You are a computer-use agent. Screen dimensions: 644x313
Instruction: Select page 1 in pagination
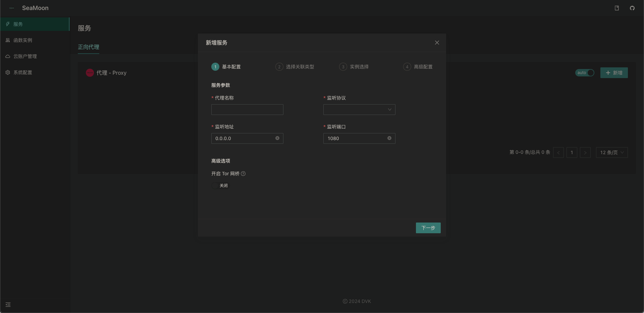click(572, 152)
